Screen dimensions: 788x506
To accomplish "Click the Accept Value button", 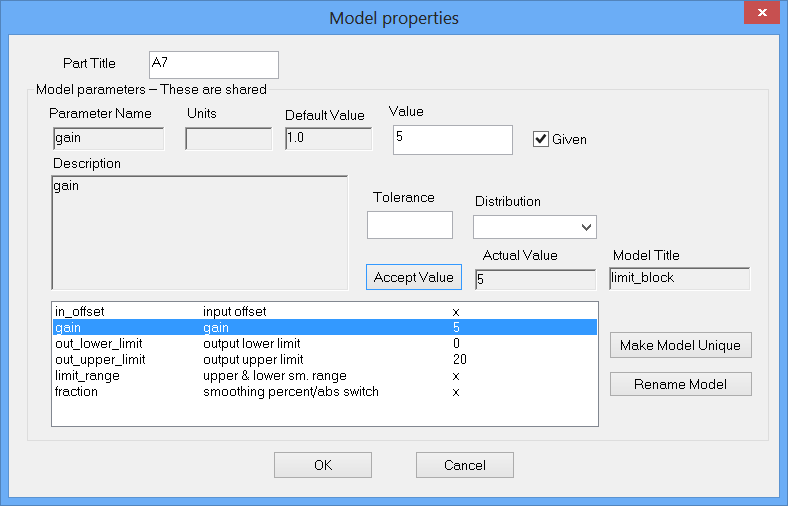I will [x=414, y=277].
